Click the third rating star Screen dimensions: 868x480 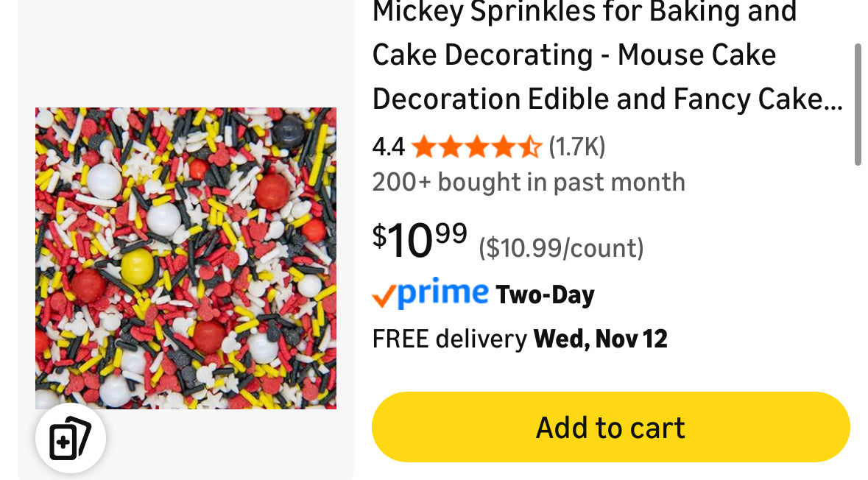coord(477,147)
